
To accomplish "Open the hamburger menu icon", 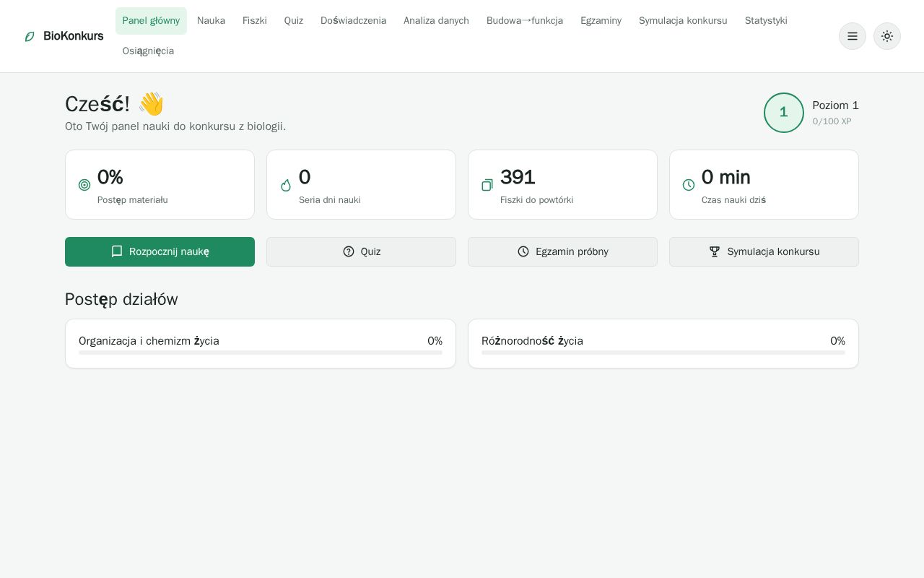I will [x=853, y=36].
